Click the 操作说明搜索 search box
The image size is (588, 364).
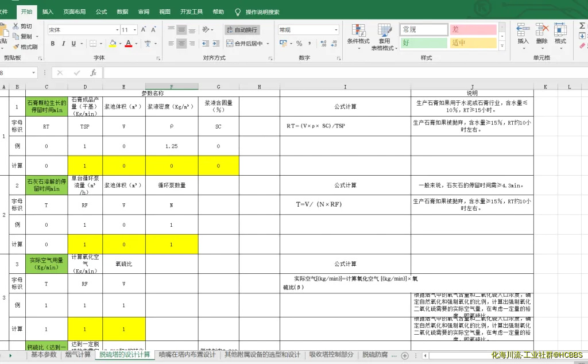(262, 12)
